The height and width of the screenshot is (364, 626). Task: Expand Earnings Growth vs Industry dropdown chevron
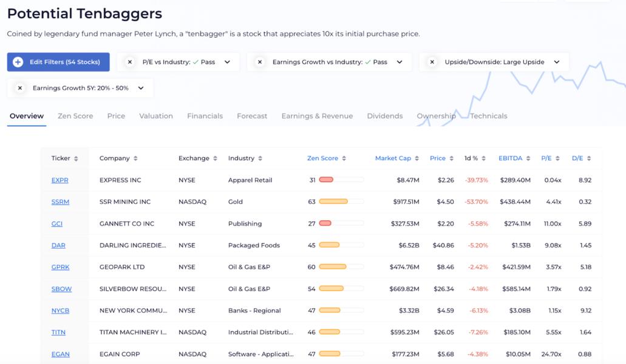(400, 62)
